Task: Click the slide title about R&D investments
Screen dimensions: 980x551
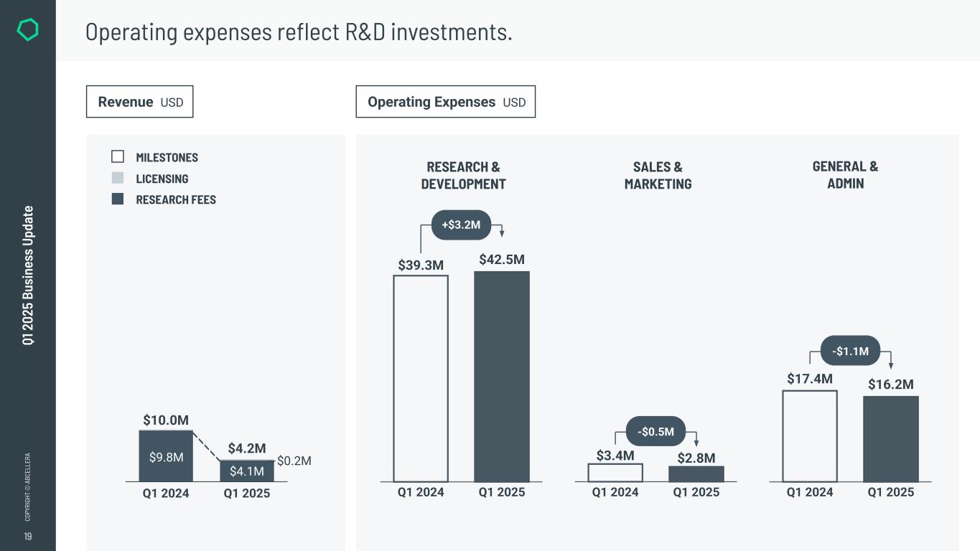Action: [x=299, y=32]
